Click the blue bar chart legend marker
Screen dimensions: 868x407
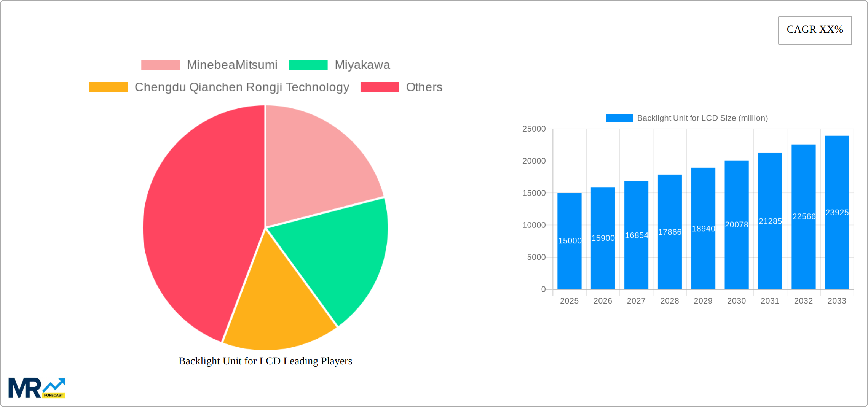click(x=619, y=118)
